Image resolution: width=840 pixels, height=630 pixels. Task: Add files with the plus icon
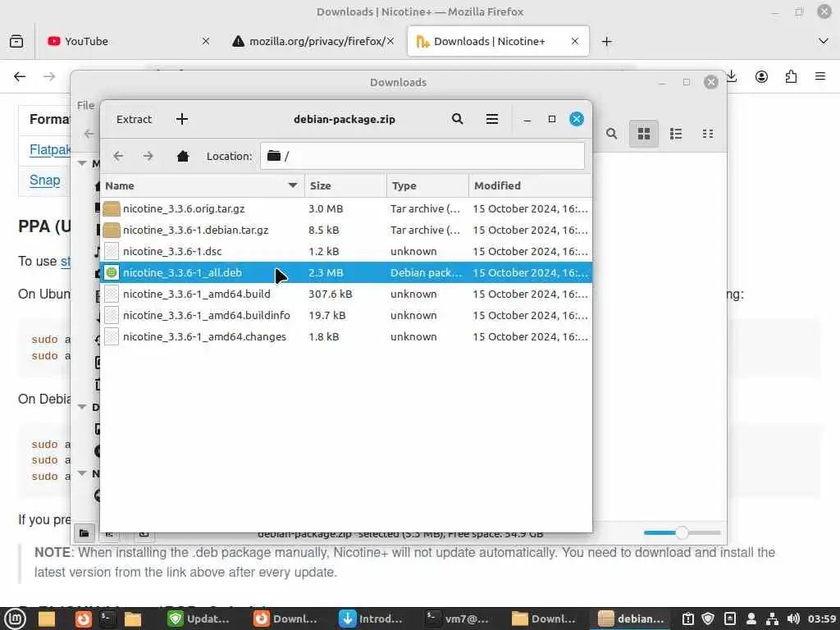pyautogui.click(x=182, y=119)
